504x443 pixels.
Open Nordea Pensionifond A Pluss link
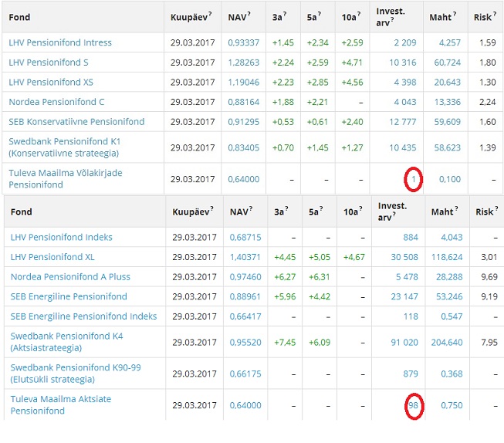(x=70, y=277)
